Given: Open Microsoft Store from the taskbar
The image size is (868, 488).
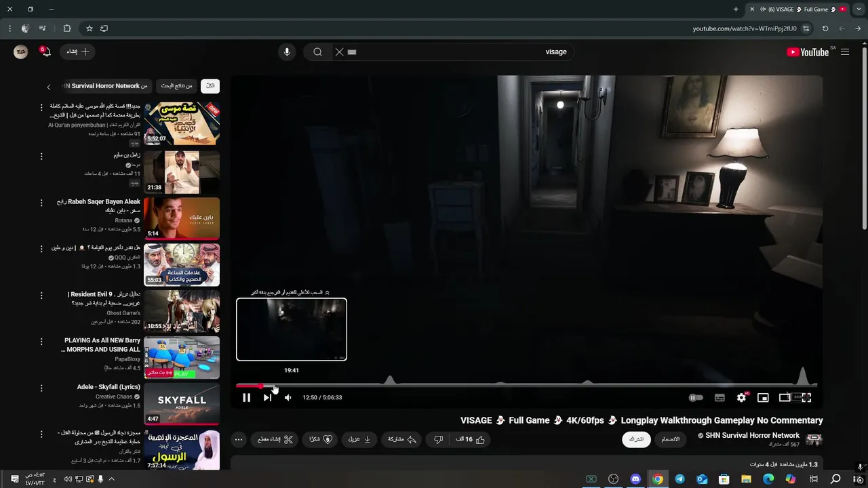Looking at the screenshot, I should [724, 479].
